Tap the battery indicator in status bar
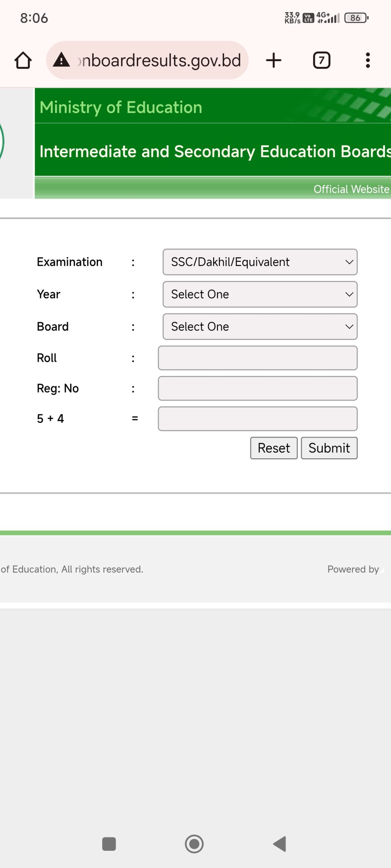The image size is (391, 868). click(356, 18)
